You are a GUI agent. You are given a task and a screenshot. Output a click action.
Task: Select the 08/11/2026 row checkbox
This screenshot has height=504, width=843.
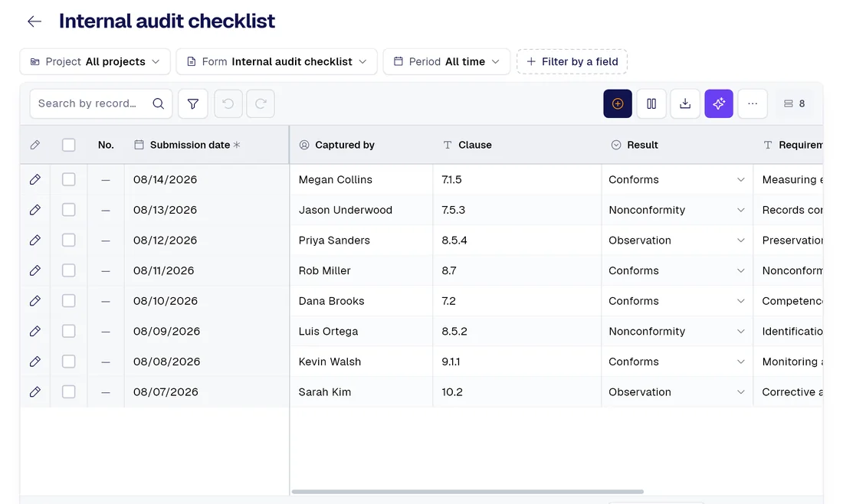(69, 271)
